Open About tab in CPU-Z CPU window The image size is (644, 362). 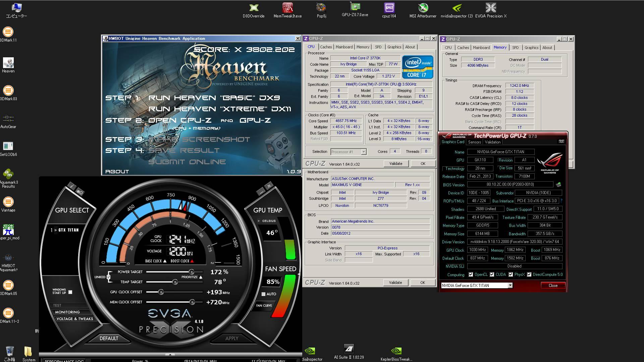point(410,47)
